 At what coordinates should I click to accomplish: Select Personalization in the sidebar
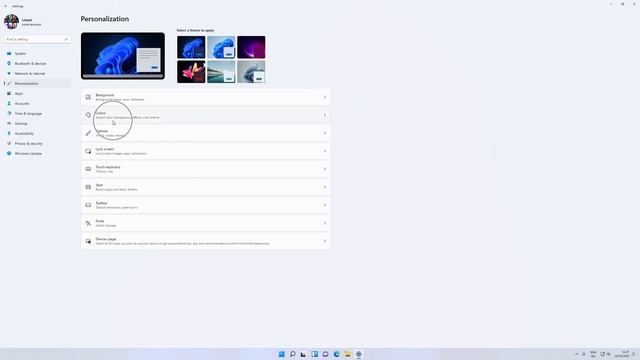point(37,83)
